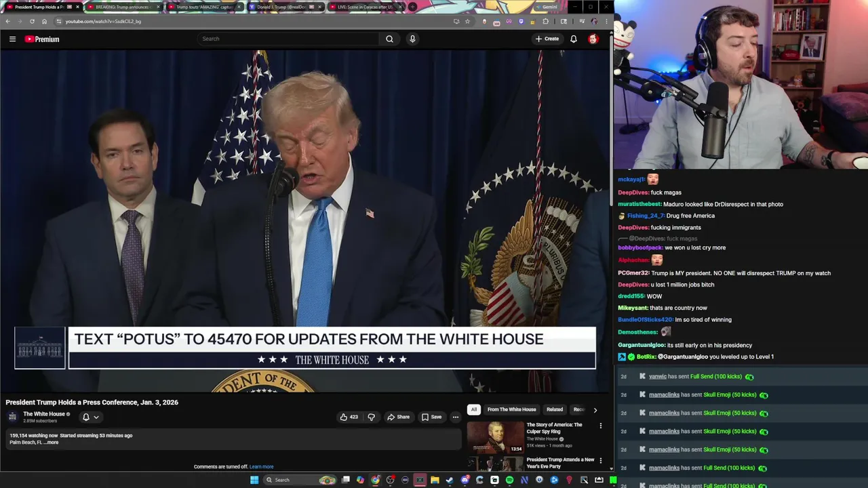
Task: Open the Windows Start menu
Action: click(x=254, y=480)
